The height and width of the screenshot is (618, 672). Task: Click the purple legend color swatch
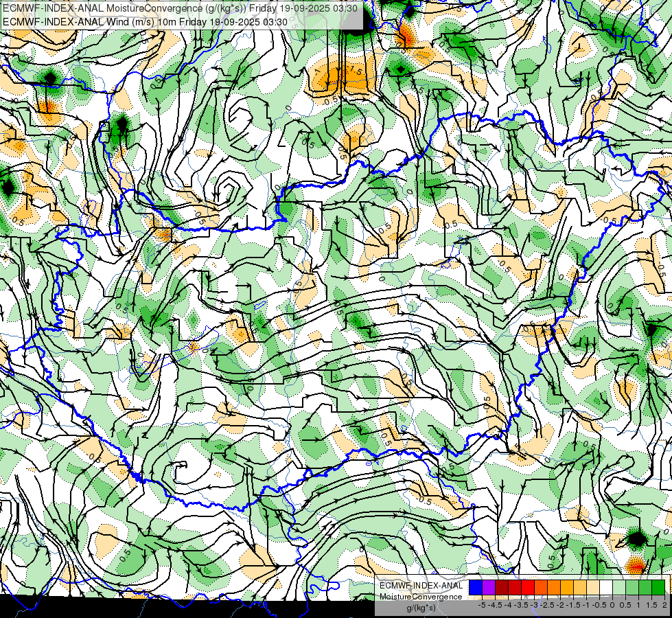pos(489,587)
